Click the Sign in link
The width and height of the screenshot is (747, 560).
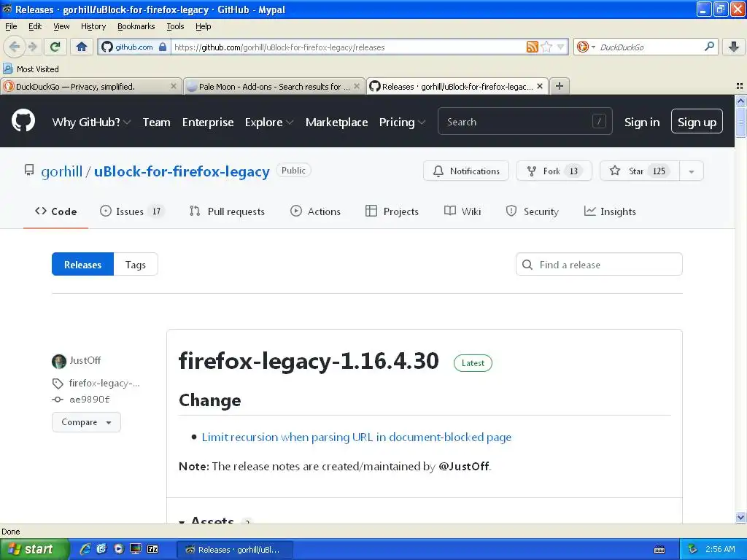(642, 122)
